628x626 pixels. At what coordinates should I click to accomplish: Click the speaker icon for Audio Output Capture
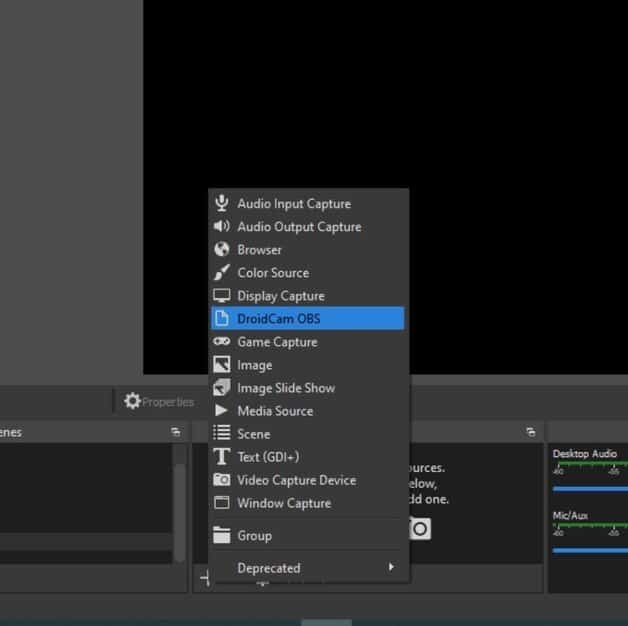pos(221,226)
